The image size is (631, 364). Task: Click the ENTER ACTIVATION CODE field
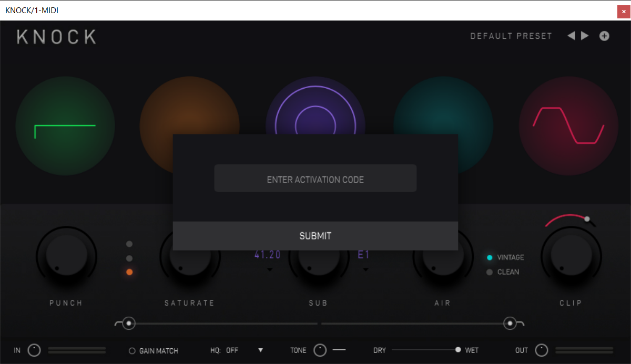[315, 179]
